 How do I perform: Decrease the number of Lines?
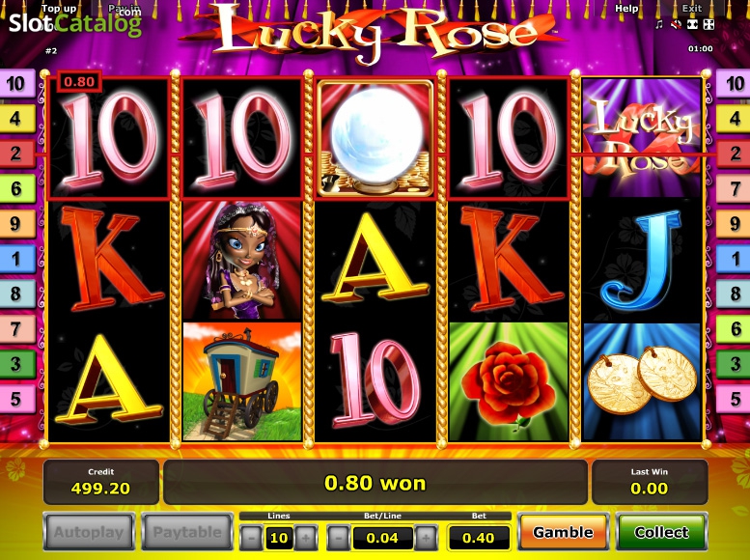pyautogui.click(x=251, y=538)
